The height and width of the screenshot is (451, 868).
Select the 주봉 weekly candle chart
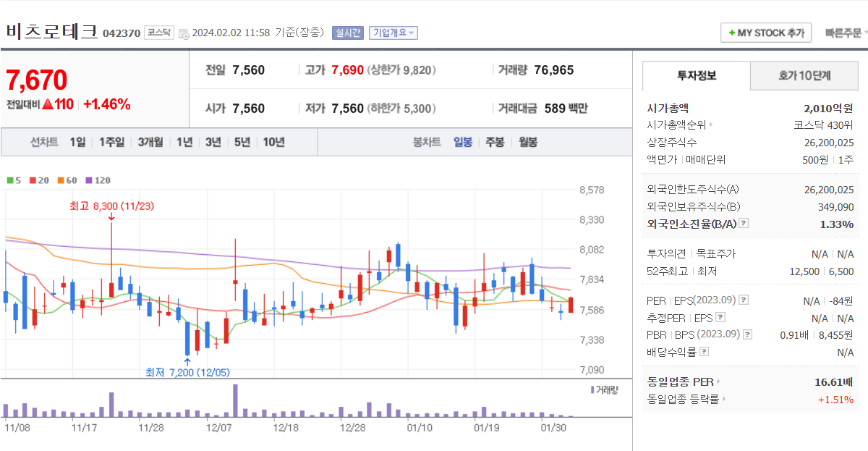point(495,142)
